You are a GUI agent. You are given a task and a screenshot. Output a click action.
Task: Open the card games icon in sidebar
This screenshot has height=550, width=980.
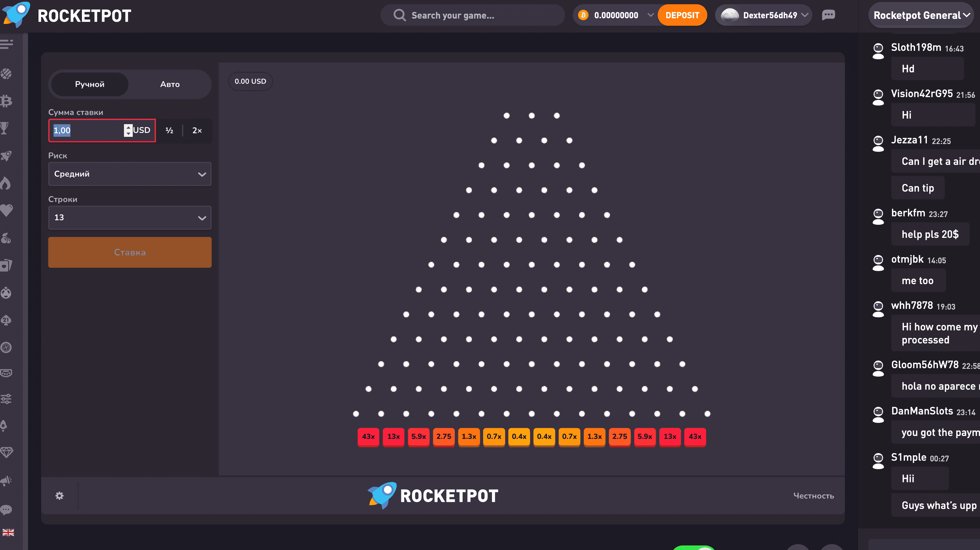pos(7,265)
